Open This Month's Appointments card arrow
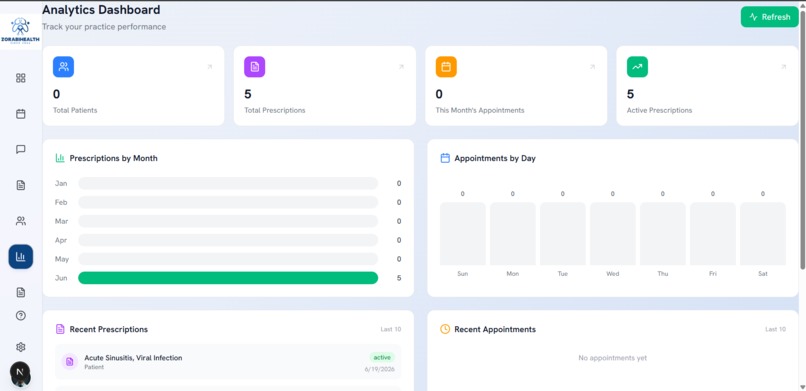Screen dimensions: 806x391 [x=592, y=67]
